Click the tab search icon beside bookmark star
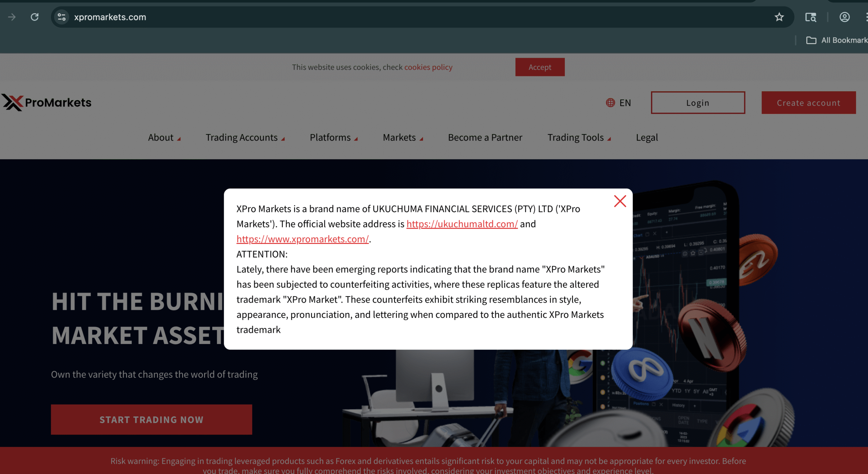The image size is (868, 474). (x=811, y=17)
